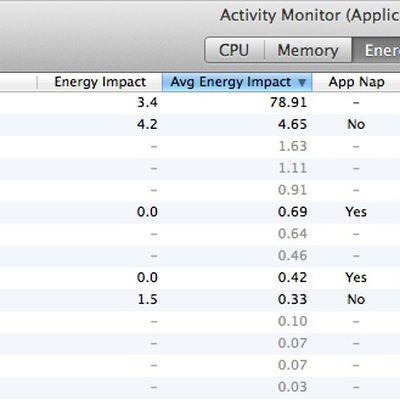Image resolution: width=400 pixels, height=400 pixels.
Task: Select the 0.69 average energy value
Action: (292, 212)
